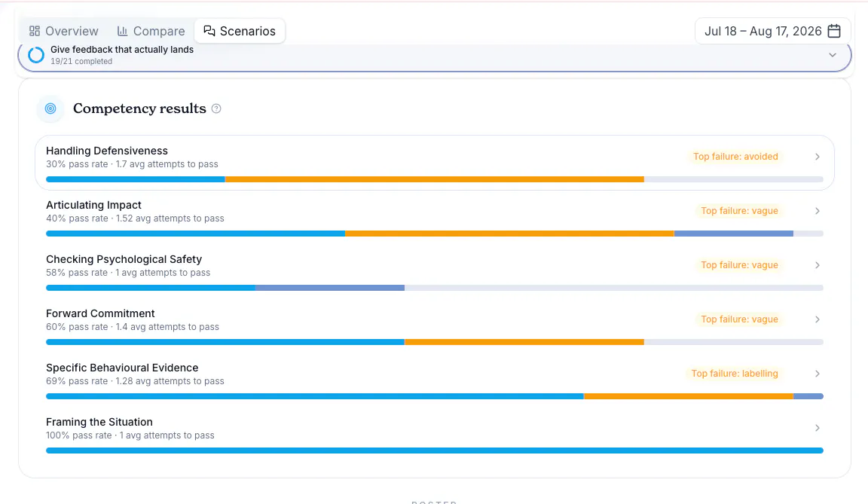Click the Top failure: labelling badge
868x504 pixels.
pyautogui.click(x=734, y=374)
